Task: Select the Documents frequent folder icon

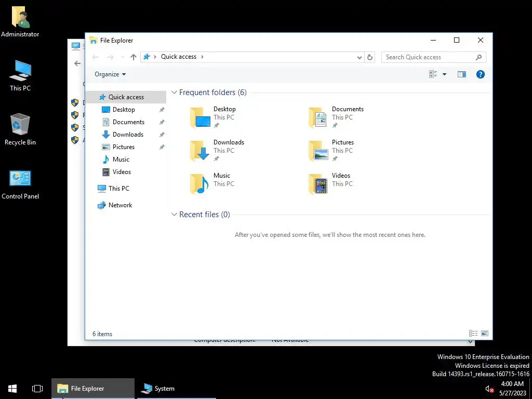Action: 318,117
